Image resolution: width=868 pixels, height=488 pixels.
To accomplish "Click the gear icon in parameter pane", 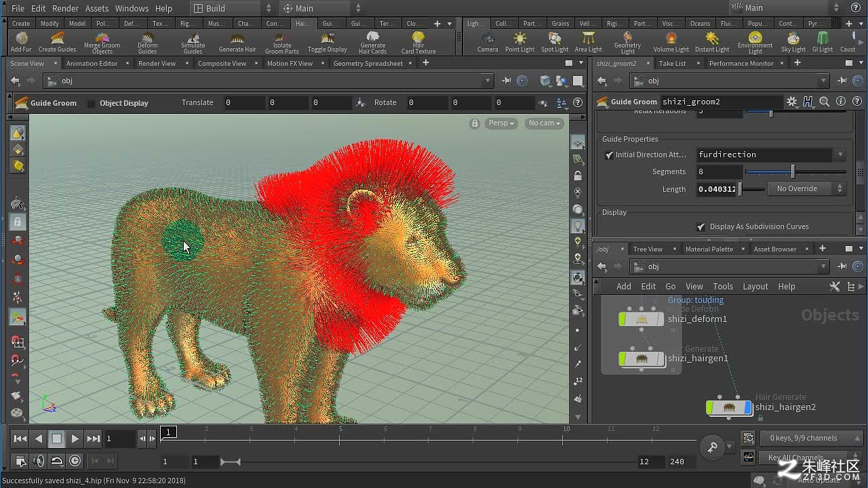I will pyautogui.click(x=792, y=102).
